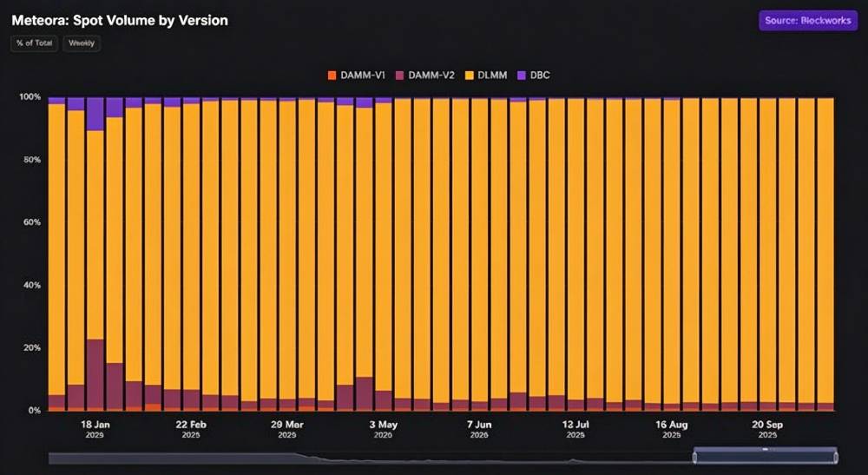Click the 20 Sep bar

pyautogui.click(x=768, y=254)
